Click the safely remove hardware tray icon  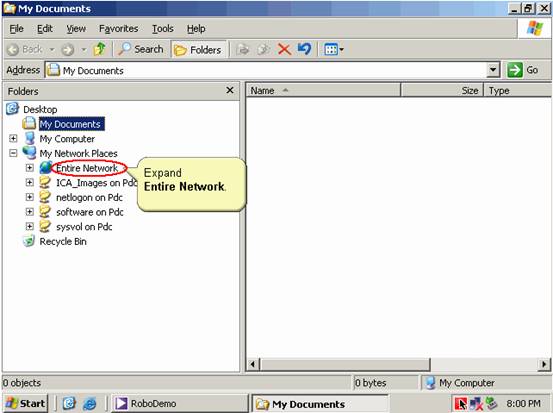coord(491,403)
